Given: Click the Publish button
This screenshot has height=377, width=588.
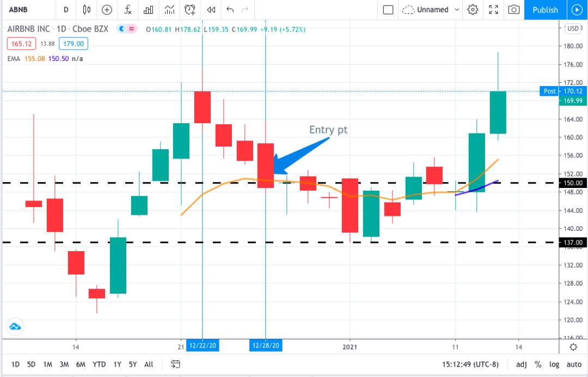Looking at the screenshot, I should 545,10.
